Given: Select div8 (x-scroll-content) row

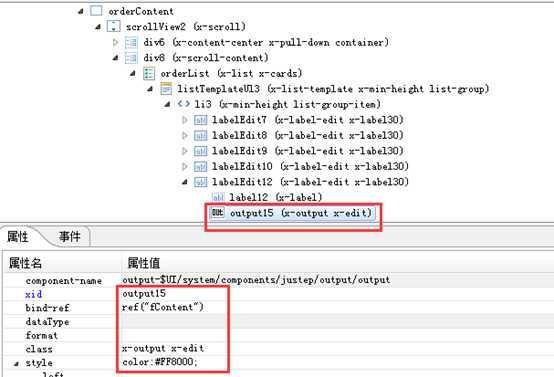Looking at the screenshot, I should (x=206, y=58).
